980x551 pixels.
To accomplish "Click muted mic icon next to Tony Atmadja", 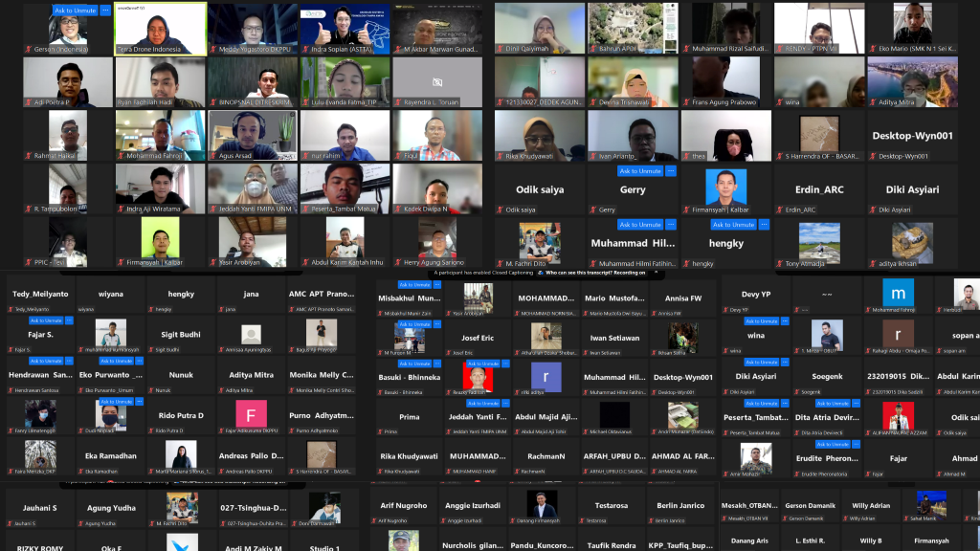I will click(x=780, y=263).
